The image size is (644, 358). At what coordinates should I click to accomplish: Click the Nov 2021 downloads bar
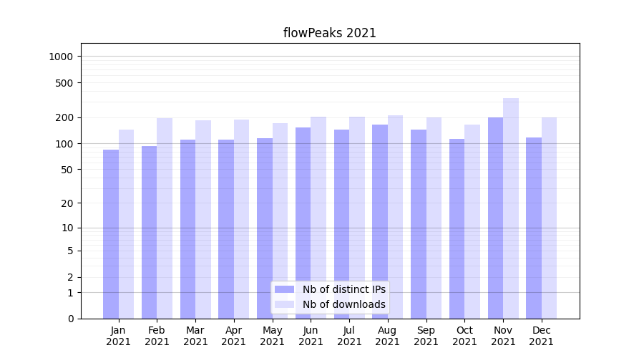pos(511,208)
